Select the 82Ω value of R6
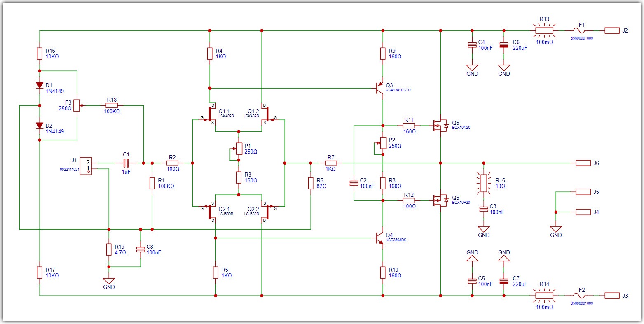The width and height of the screenshot is (644, 324). [x=322, y=186]
